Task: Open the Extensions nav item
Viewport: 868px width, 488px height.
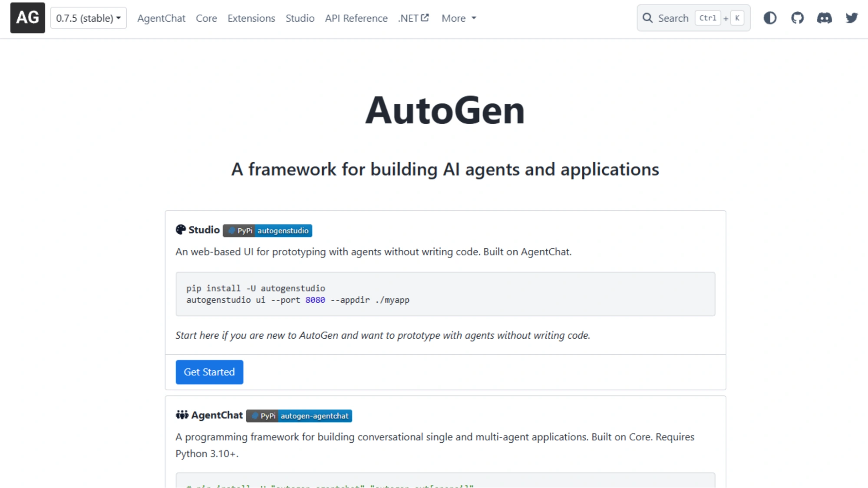Action: pyautogui.click(x=251, y=18)
